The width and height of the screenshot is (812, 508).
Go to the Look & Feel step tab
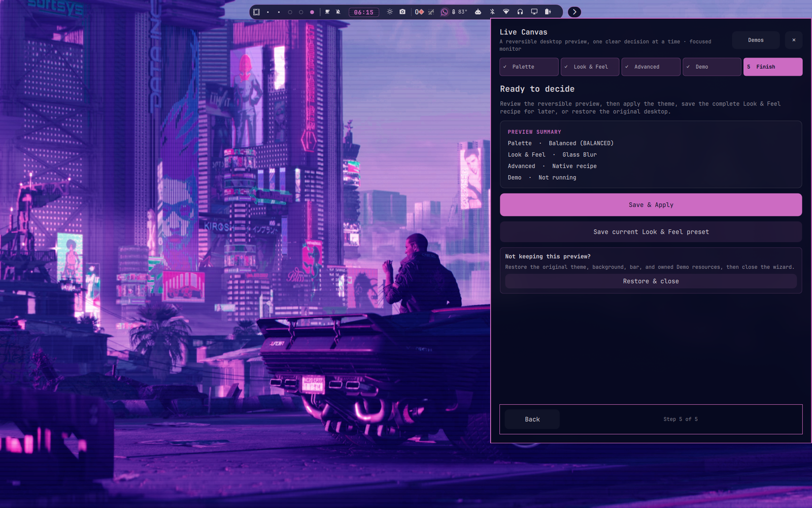click(x=590, y=67)
